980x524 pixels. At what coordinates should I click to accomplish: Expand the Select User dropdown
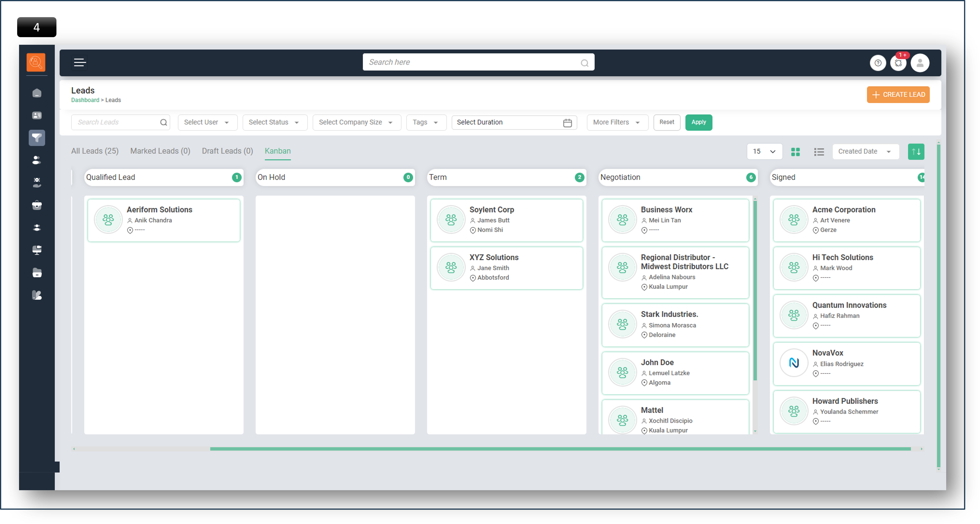point(207,122)
